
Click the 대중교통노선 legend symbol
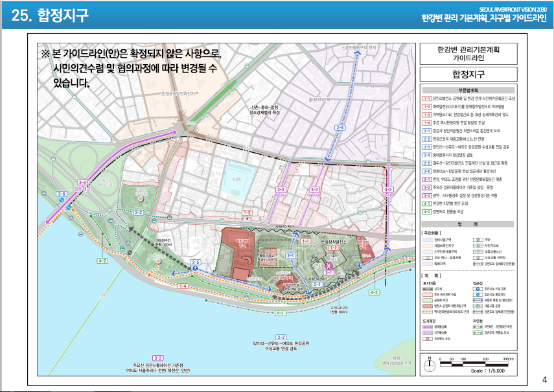478,252
